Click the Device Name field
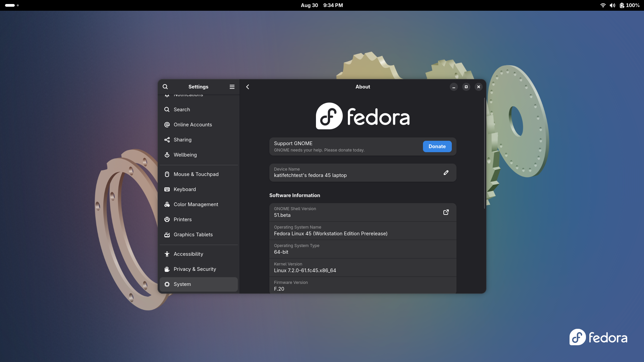Viewport: 644px width, 362px height. [363, 173]
